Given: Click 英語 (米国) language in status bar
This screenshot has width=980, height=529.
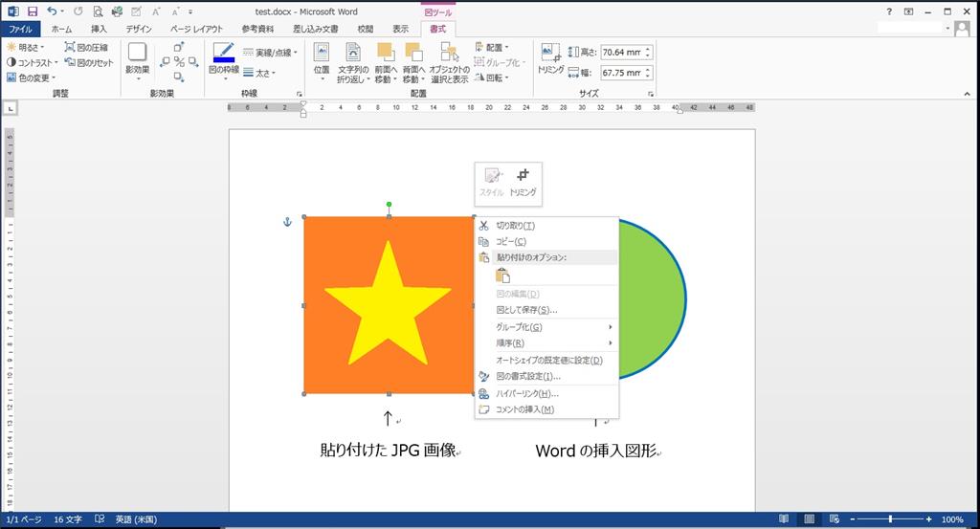Looking at the screenshot, I should pos(136,519).
